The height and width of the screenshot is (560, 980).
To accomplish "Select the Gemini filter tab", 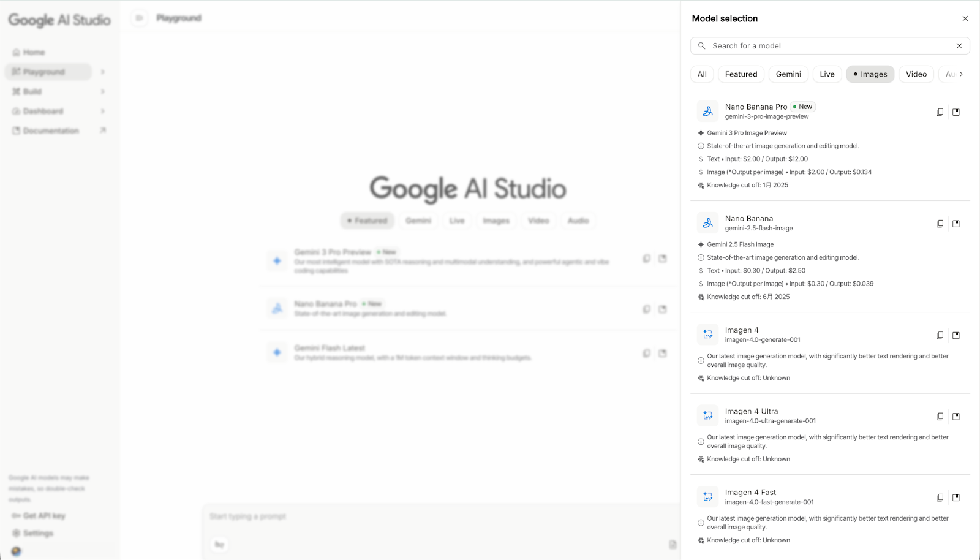I will (788, 74).
